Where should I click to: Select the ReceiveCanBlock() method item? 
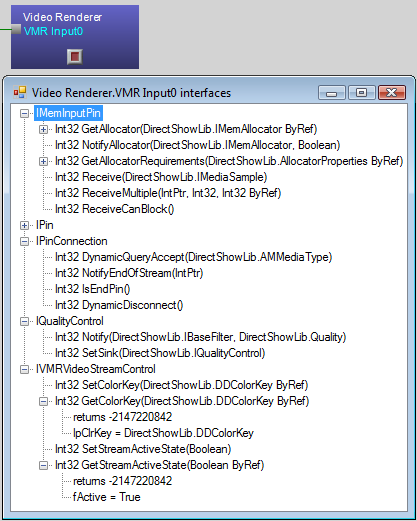pyautogui.click(x=115, y=209)
